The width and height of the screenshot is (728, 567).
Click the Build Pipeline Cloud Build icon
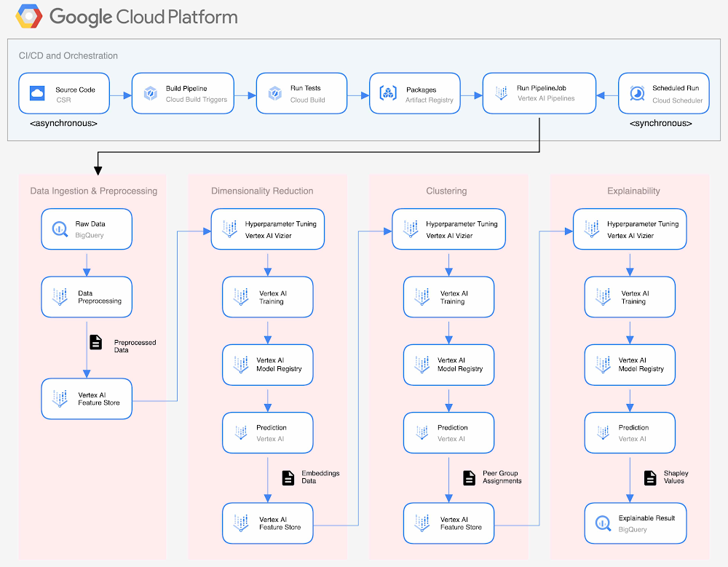(x=150, y=93)
